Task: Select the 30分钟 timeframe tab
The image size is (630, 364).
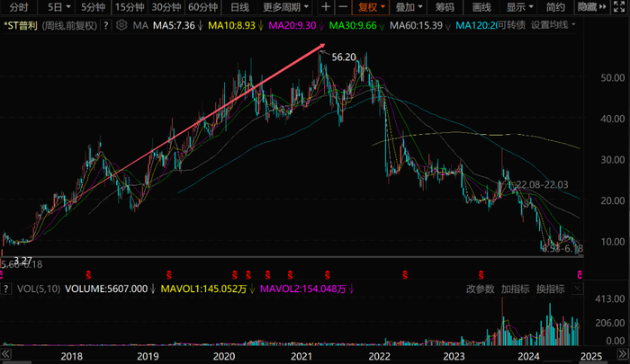Action: click(x=166, y=7)
